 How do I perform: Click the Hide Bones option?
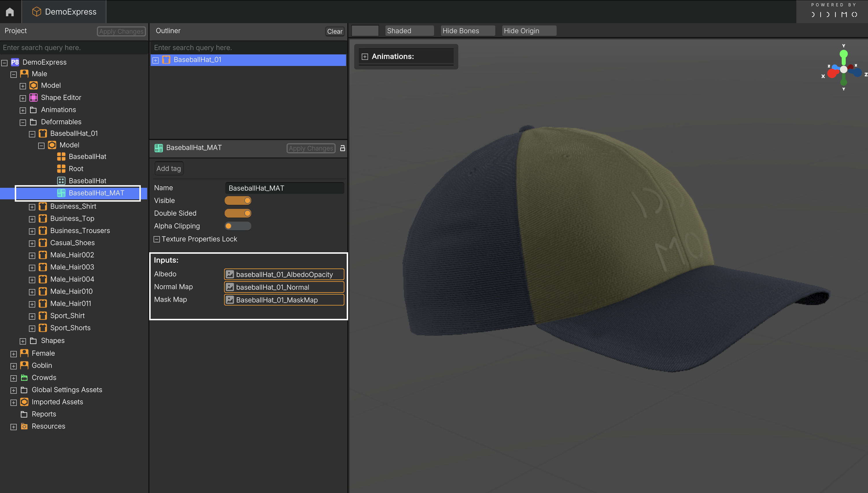pos(468,30)
